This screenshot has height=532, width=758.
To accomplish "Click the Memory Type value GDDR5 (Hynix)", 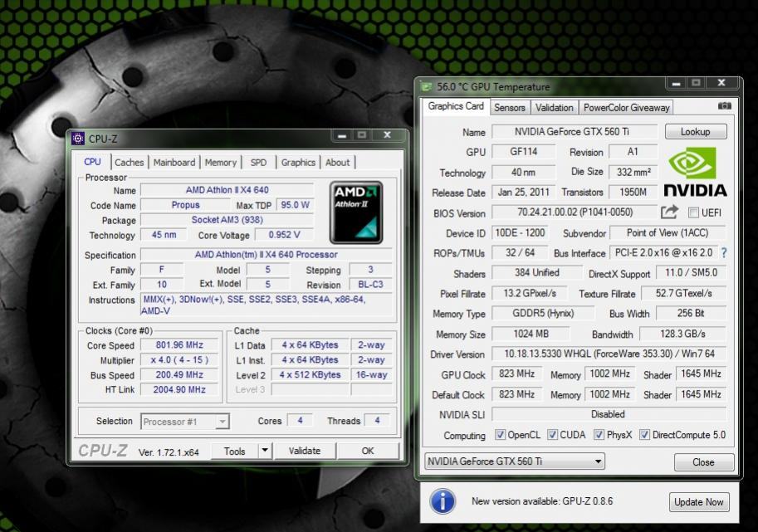I will 543,313.
